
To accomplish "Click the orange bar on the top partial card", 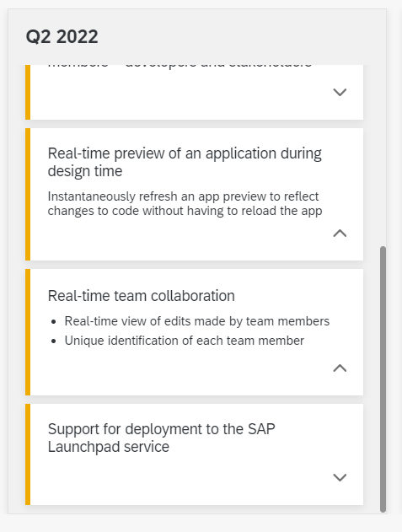I will point(28,92).
